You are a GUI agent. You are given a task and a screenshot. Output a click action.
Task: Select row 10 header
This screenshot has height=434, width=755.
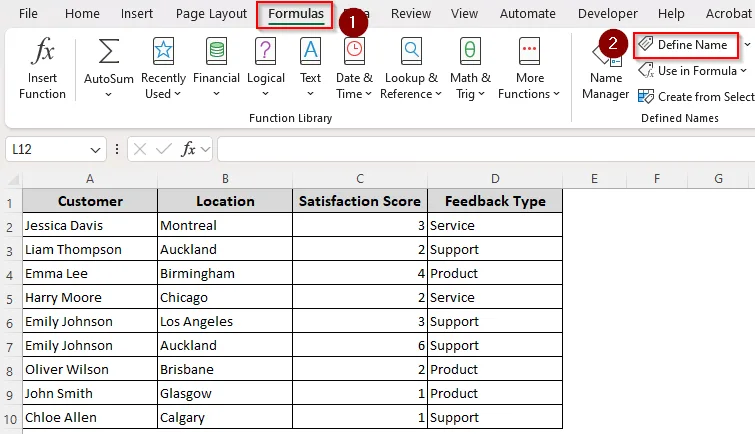point(10,419)
